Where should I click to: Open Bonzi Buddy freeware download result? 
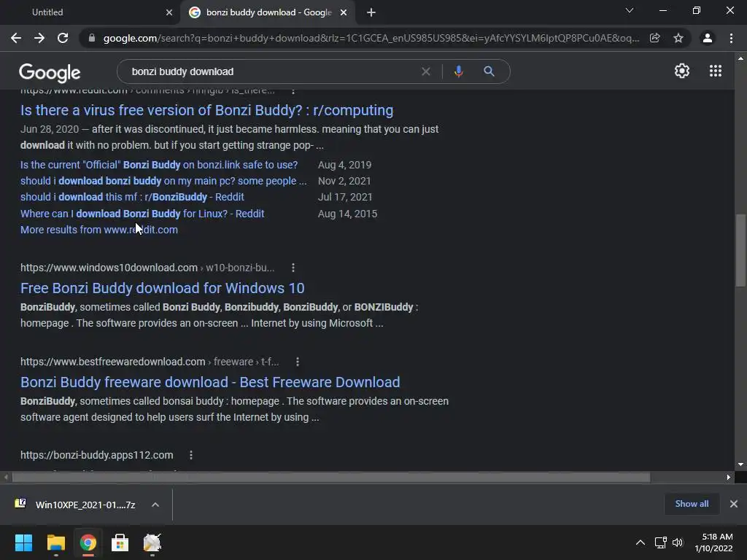(x=210, y=382)
